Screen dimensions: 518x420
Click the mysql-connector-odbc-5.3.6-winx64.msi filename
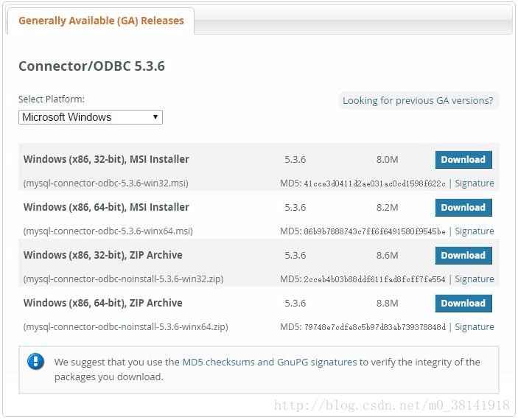[x=108, y=231]
